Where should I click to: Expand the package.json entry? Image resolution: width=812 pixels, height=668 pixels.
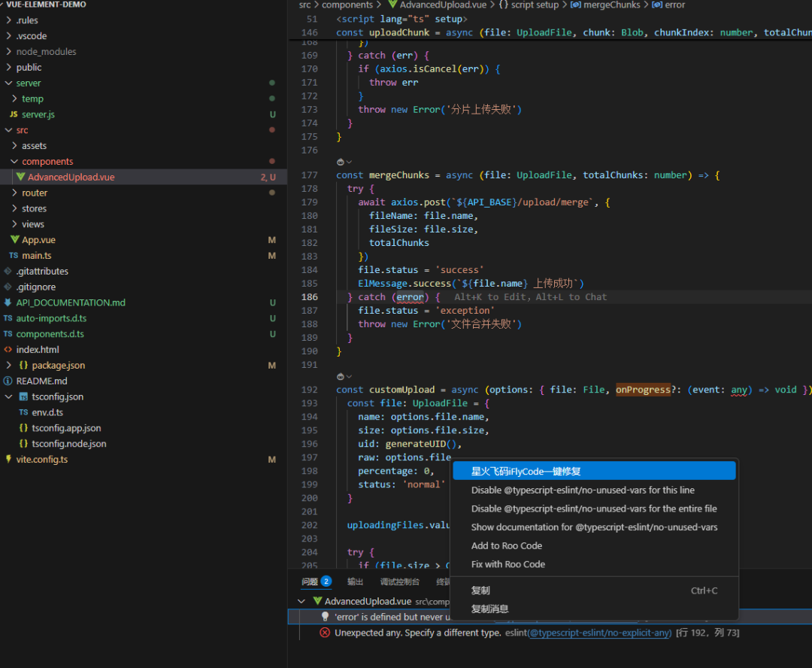point(8,366)
